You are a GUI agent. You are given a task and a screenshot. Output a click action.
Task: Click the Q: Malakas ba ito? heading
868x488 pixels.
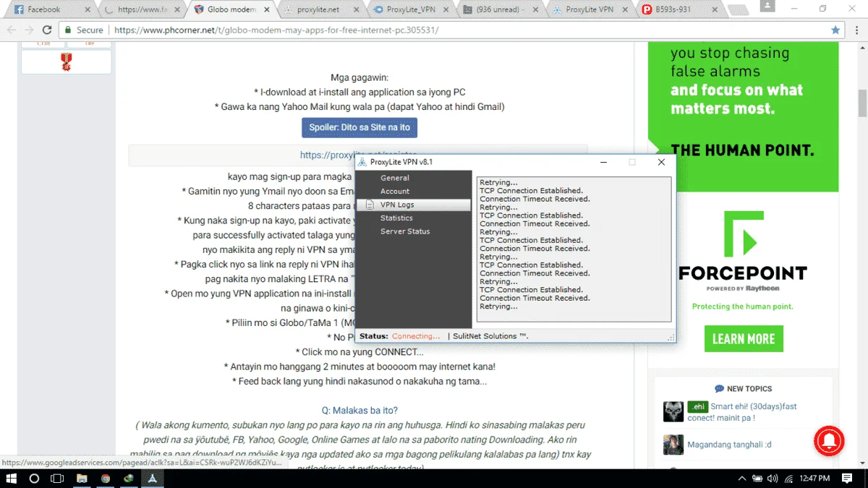point(359,410)
